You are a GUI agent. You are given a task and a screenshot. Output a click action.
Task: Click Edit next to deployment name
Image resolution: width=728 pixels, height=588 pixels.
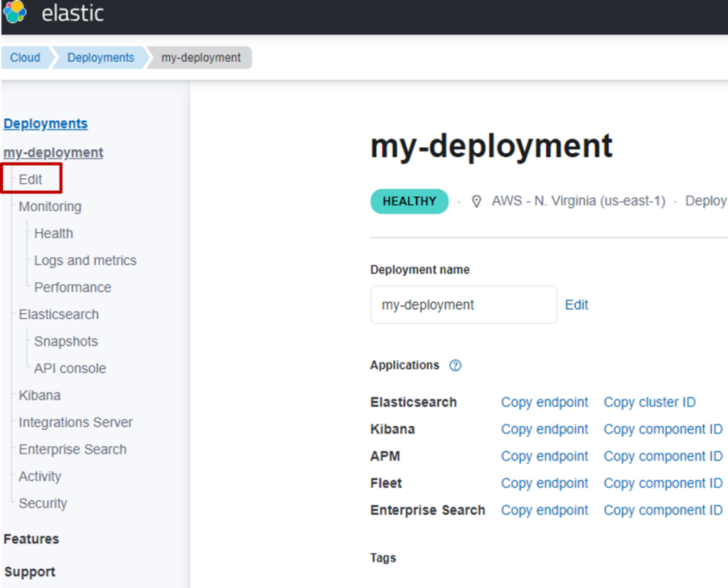[577, 305]
